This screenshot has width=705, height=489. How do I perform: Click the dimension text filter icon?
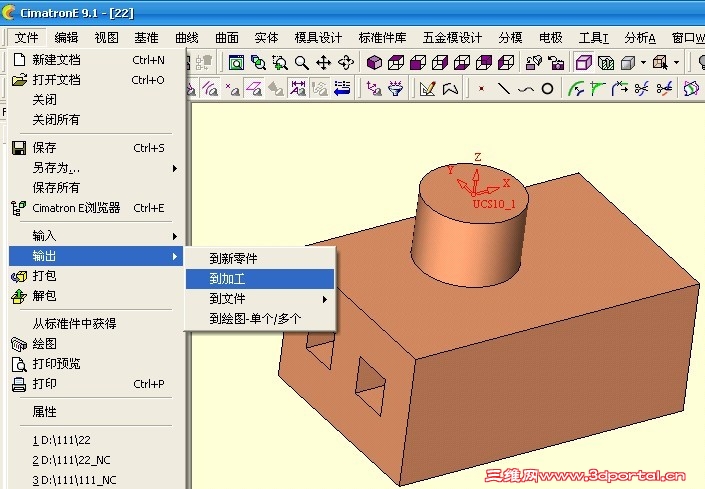click(x=298, y=88)
